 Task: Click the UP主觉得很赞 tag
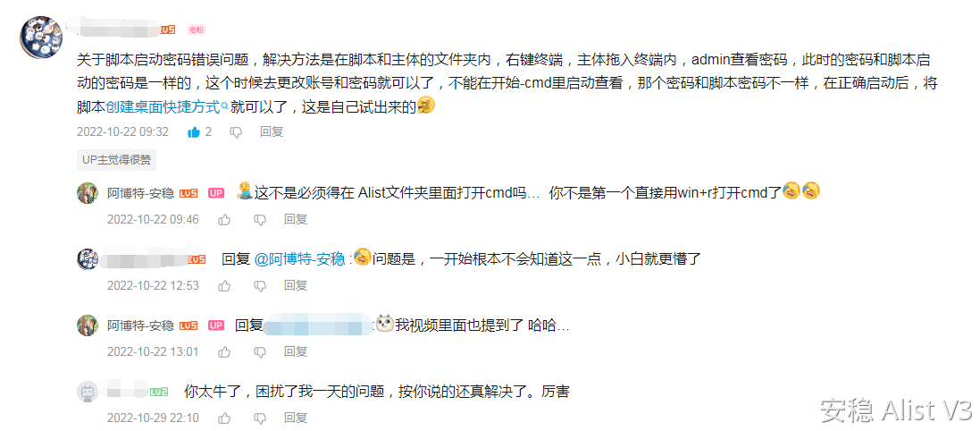coord(116,160)
